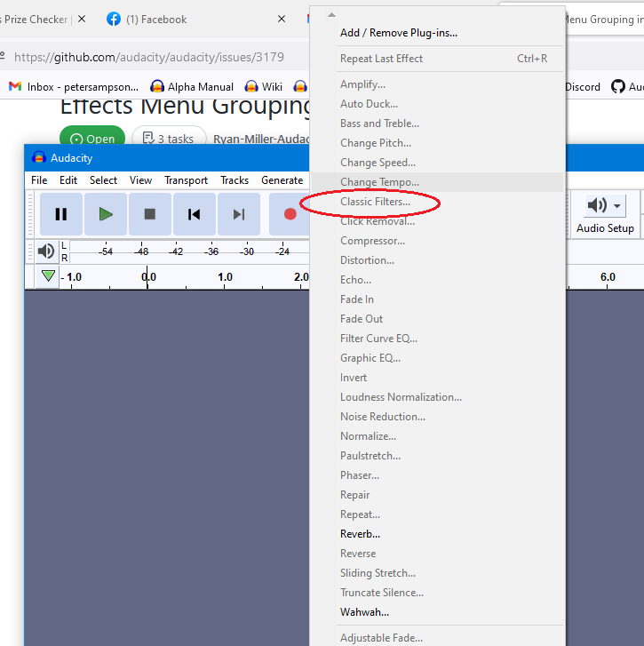
Task: Open the Transport menu
Action: point(187,180)
